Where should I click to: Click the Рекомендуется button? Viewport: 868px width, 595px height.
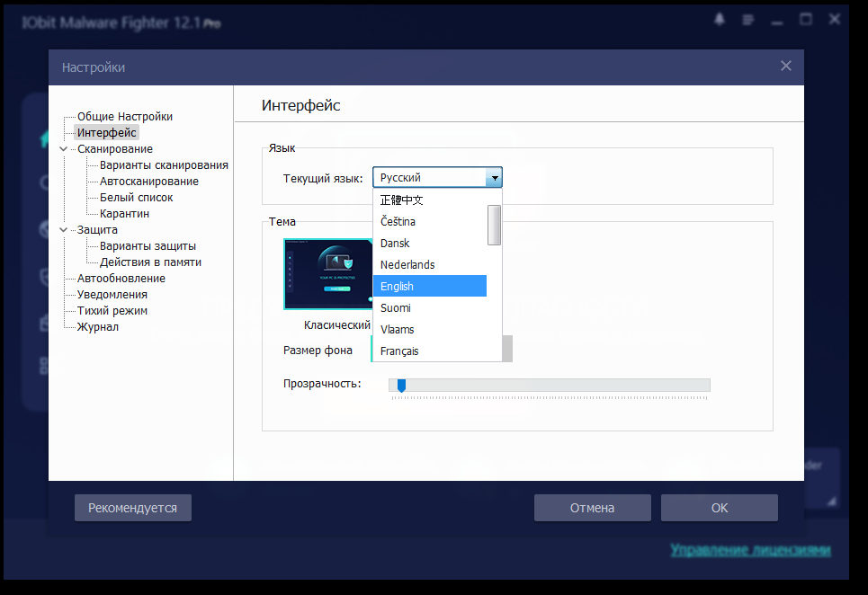[x=133, y=508]
